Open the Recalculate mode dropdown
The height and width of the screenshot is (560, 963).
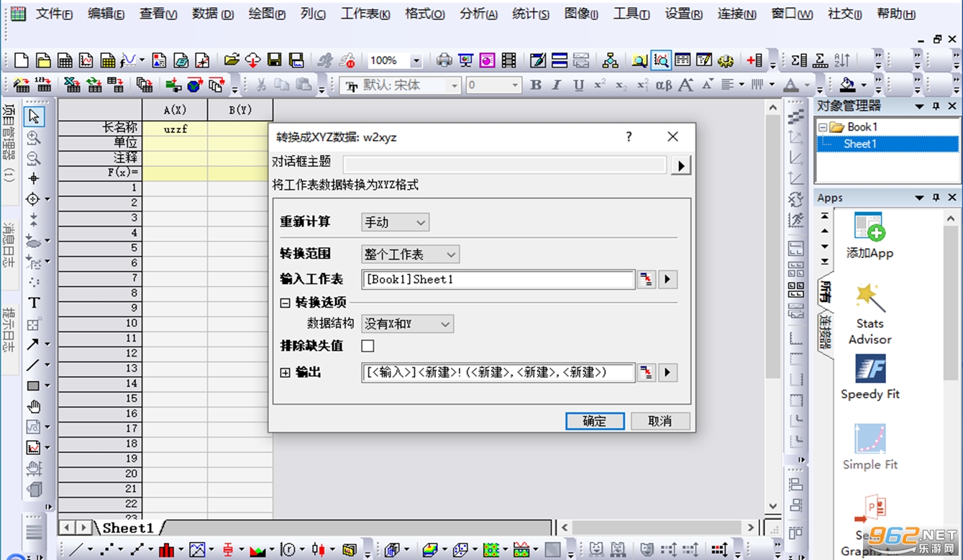[395, 222]
